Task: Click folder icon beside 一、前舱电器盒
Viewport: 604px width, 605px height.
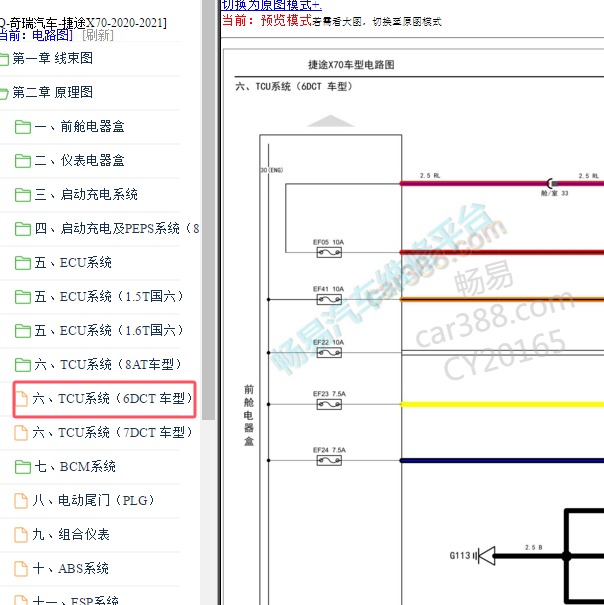Action: pos(23,127)
